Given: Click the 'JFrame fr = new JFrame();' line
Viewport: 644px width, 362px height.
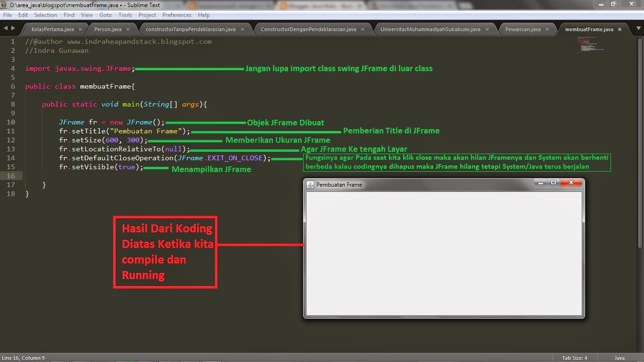Looking at the screenshot, I should pos(112,122).
